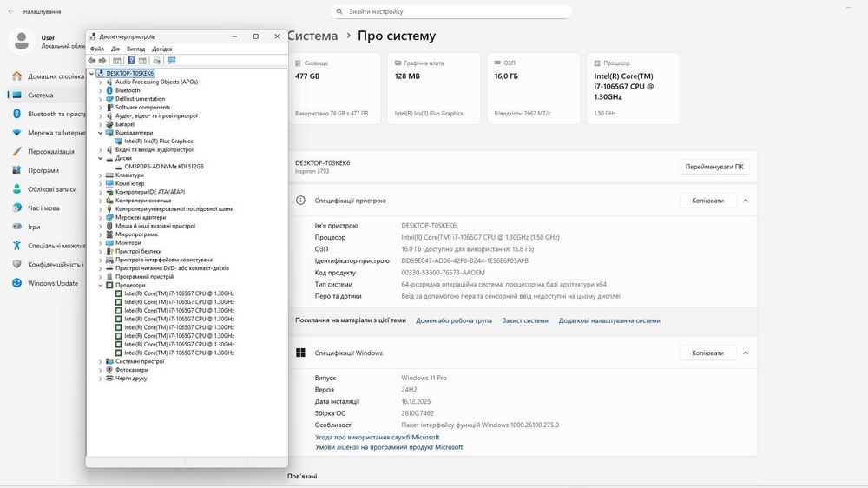Image resolution: width=868 pixels, height=488 pixels.
Task: Click the Час і мова globe-clock icon
Action: (17, 208)
